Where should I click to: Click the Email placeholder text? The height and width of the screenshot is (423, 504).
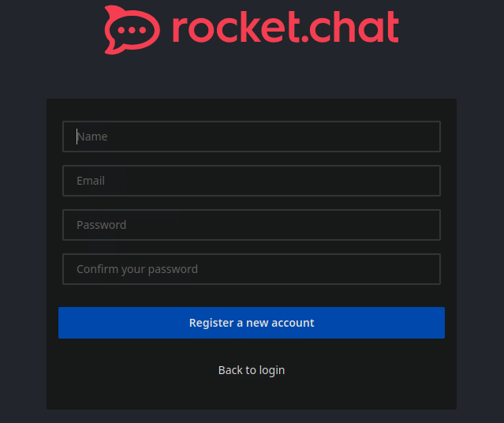point(91,181)
